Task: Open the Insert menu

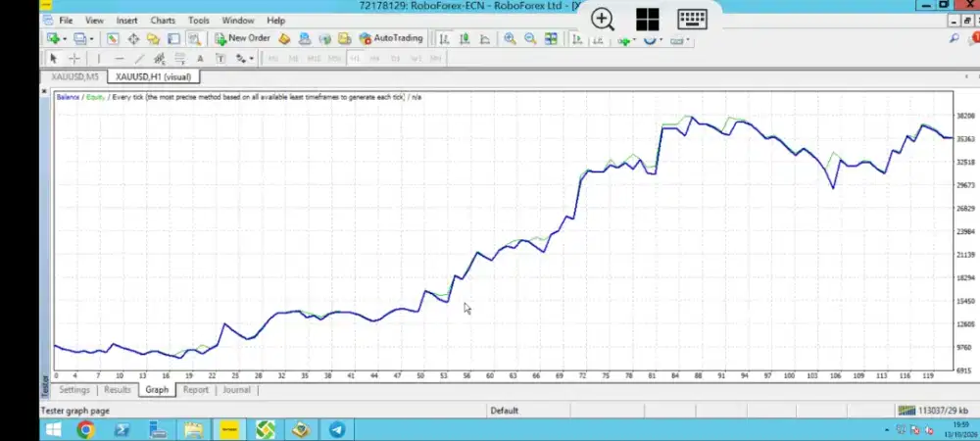Action: pos(126,21)
